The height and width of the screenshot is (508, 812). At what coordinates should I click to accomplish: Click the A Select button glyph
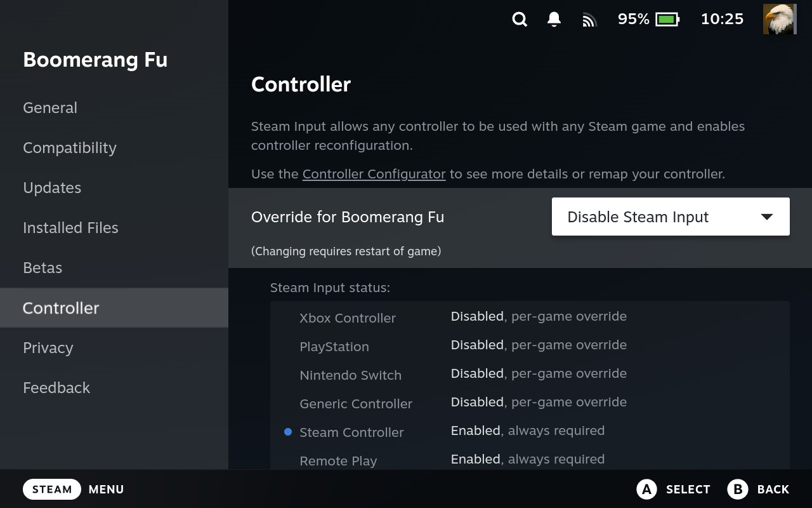(x=646, y=489)
